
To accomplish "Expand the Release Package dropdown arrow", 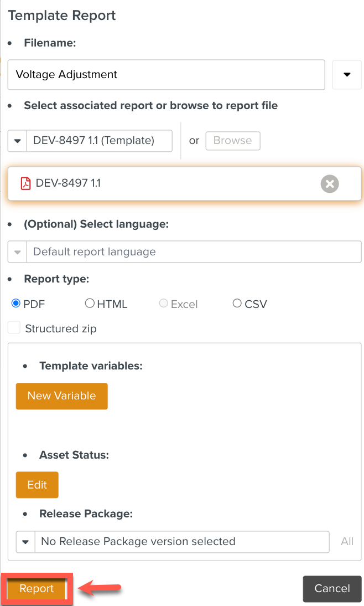I will click(x=25, y=542).
